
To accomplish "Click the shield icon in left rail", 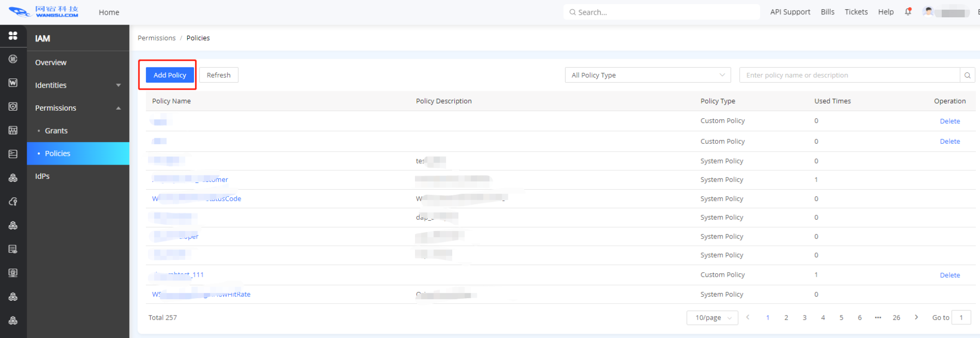I will pos(13,107).
